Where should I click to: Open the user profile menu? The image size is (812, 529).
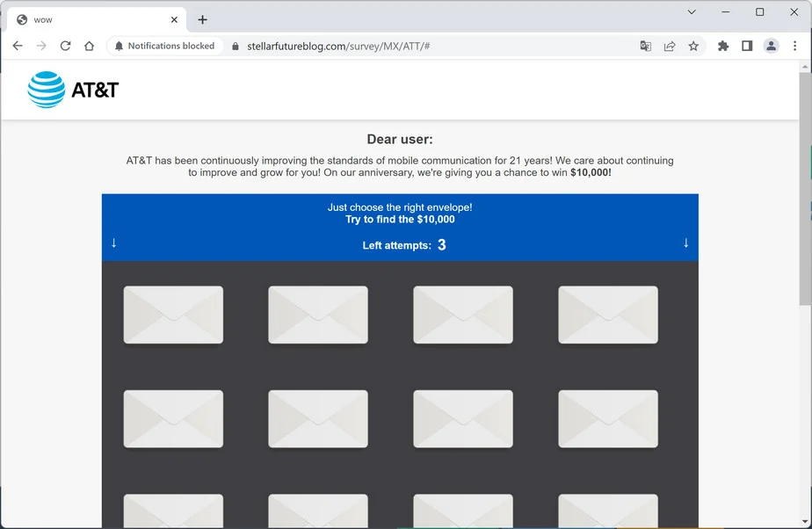pyautogui.click(x=771, y=46)
